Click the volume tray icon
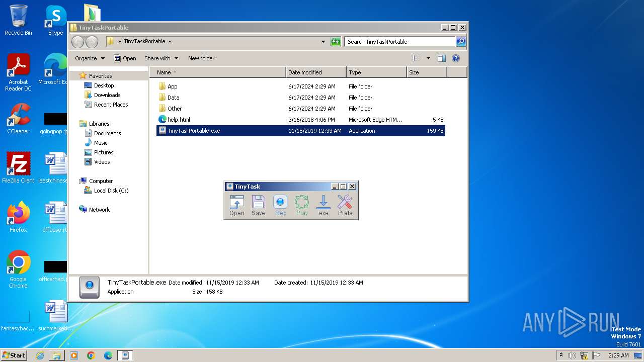This screenshot has height=362, width=644. tap(572, 355)
